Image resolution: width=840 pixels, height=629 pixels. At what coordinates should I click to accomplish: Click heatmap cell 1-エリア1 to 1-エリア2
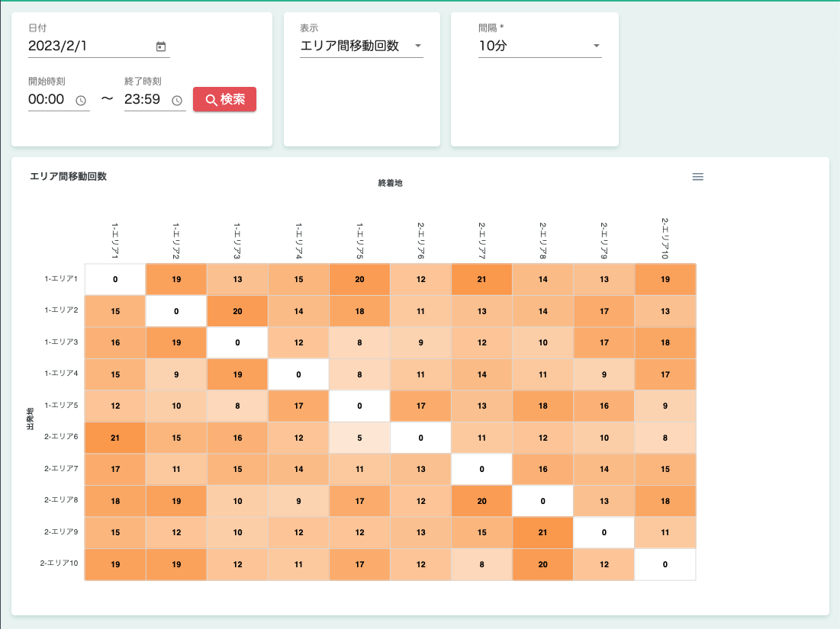[176, 279]
